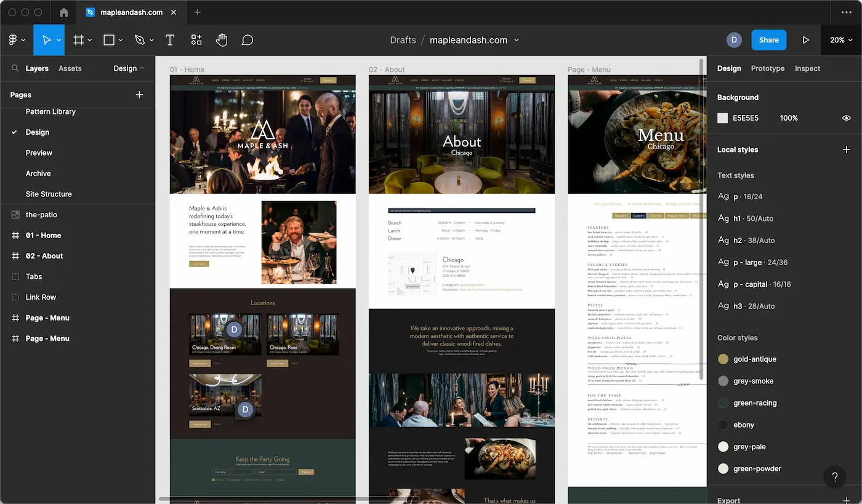Screen dimensions: 862x504
Task: Toggle the Background color visibility eye
Action: click(x=847, y=118)
